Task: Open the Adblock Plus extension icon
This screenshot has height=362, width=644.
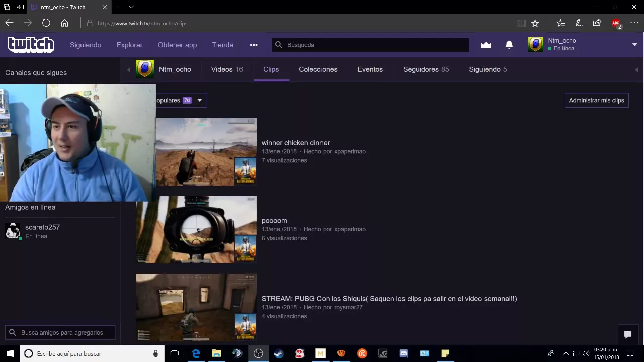Action: click(x=616, y=23)
